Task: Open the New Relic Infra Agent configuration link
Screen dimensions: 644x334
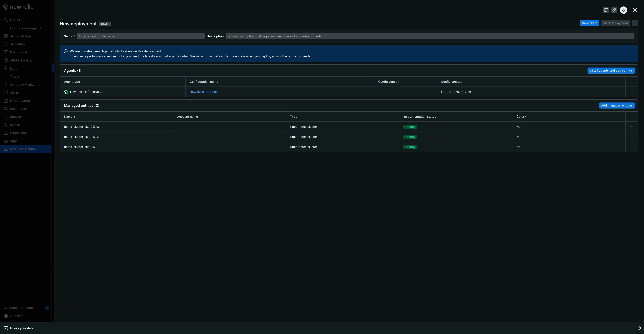Action: pyautogui.click(x=205, y=92)
